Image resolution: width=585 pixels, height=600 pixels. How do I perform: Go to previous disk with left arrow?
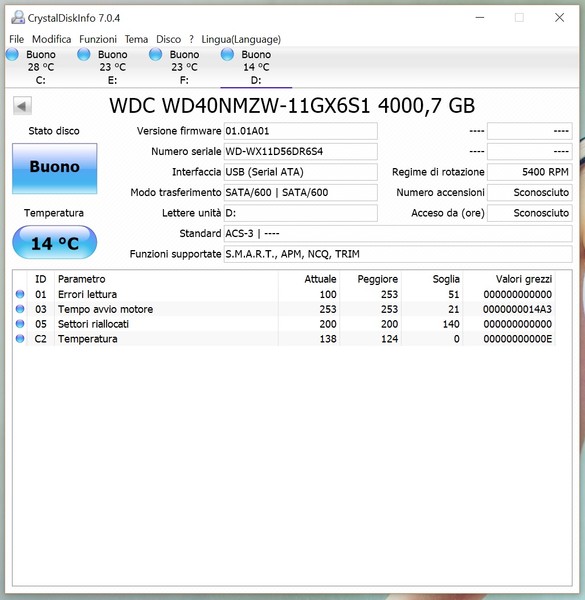[22, 106]
